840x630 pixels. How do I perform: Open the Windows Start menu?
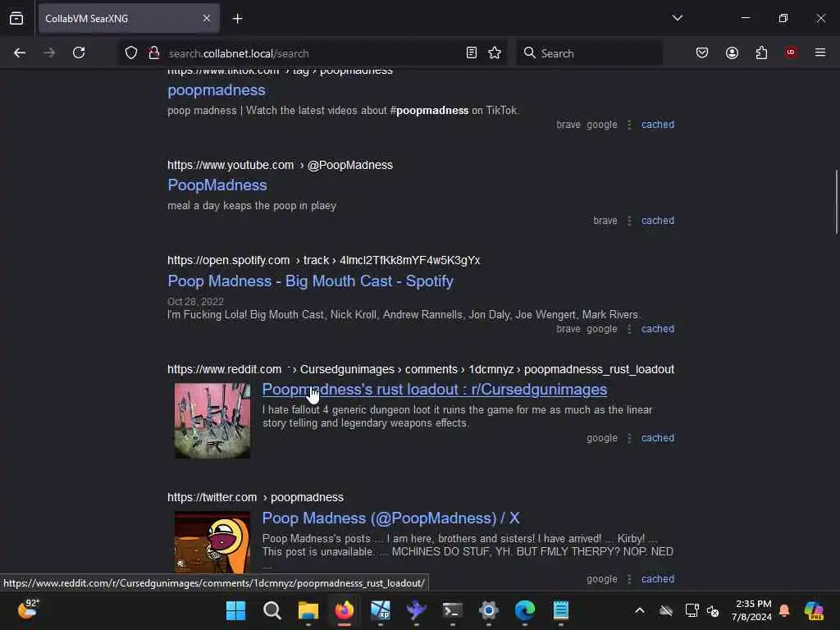235,610
